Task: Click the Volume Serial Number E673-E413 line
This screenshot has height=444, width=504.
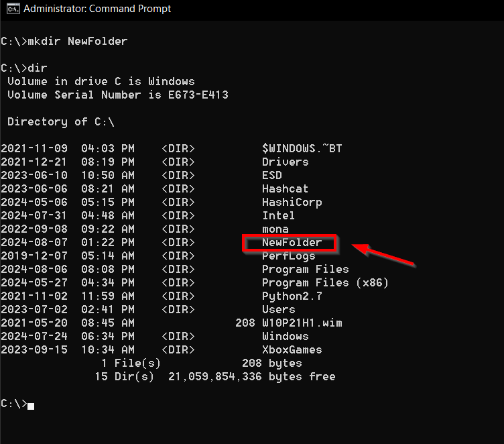Action: point(118,95)
